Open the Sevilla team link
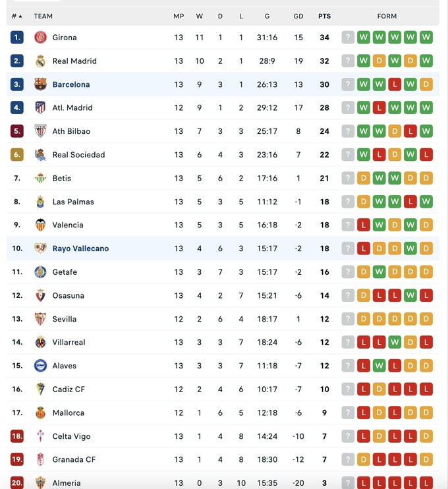 click(x=65, y=319)
